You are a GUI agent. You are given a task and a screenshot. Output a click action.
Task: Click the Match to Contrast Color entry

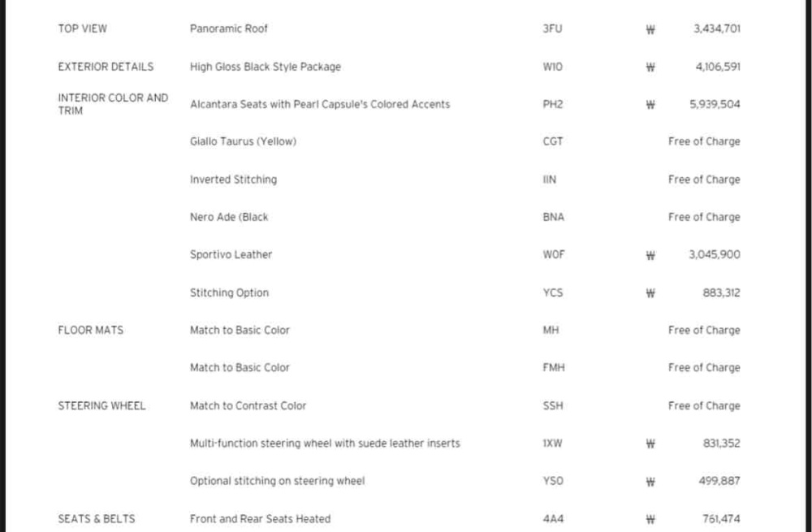[x=248, y=405]
